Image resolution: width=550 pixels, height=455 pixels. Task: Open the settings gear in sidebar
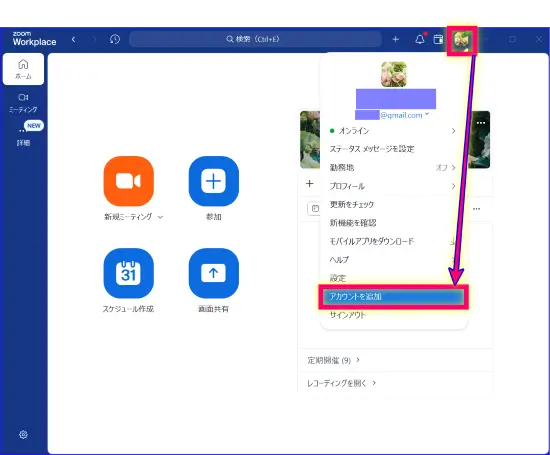click(x=23, y=435)
